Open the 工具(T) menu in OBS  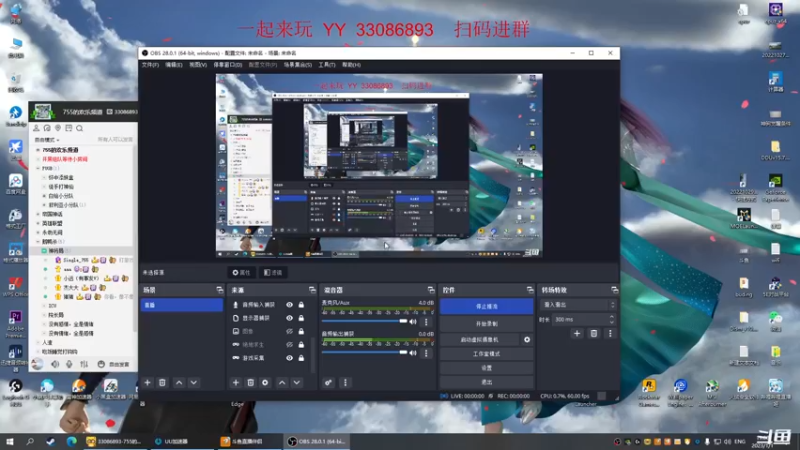pos(327,65)
